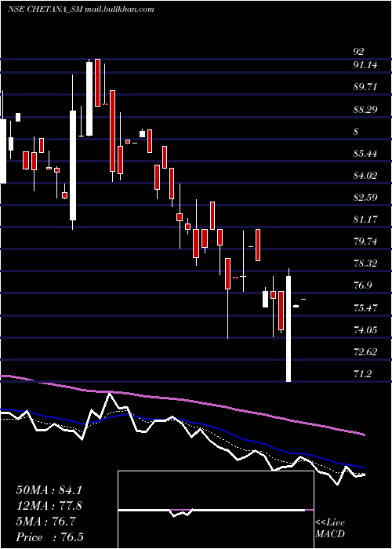Click the 78.32 price axis label
The width and height of the screenshot is (392, 549).
365,264
